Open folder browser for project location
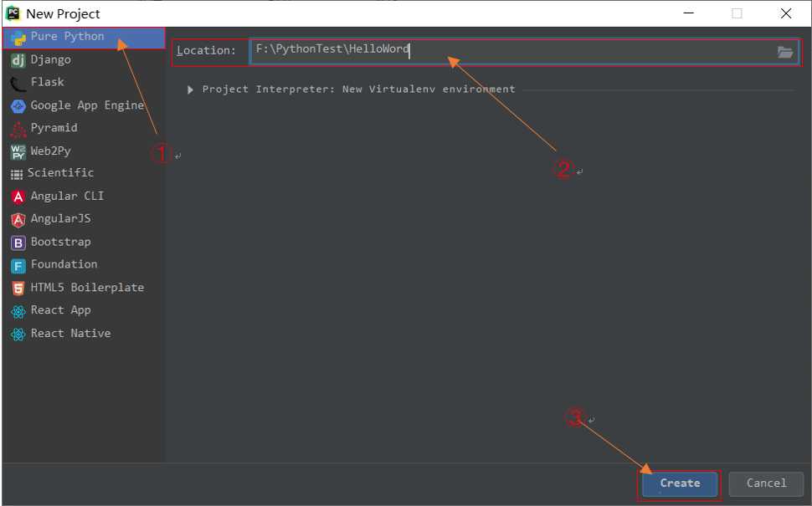Screen dimensions: 812x506 [785, 52]
